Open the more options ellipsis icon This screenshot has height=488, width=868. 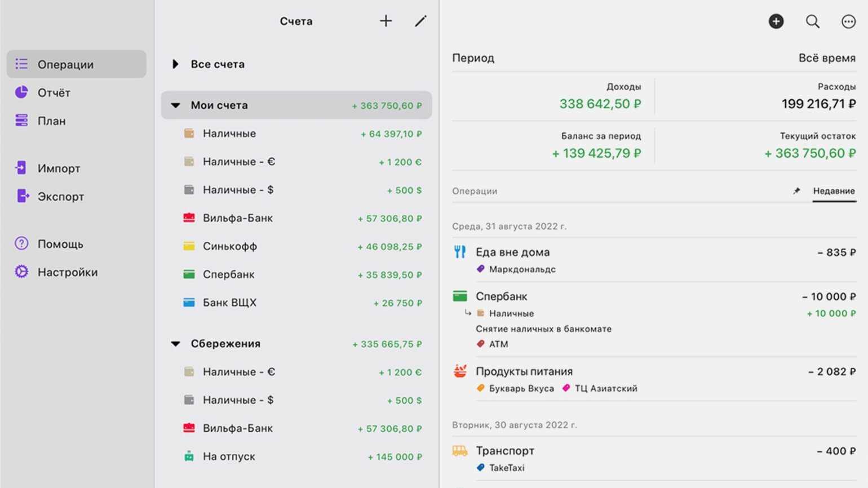pos(848,21)
